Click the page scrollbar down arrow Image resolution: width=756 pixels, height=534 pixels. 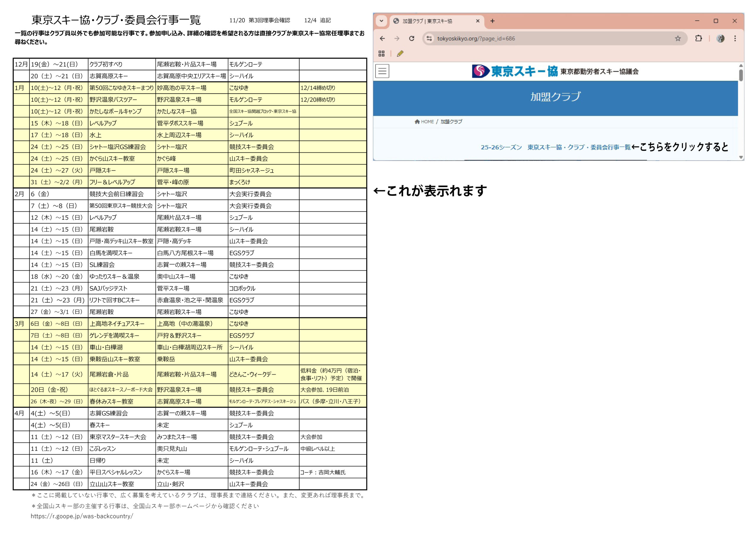[741, 157]
